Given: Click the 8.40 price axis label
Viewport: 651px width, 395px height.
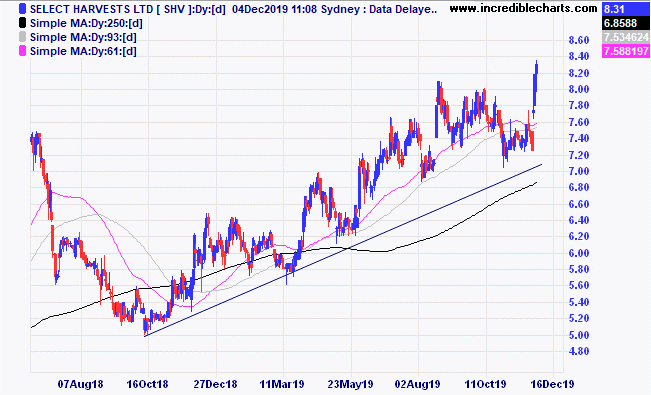Looking at the screenshot, I should tap(579, 56).
